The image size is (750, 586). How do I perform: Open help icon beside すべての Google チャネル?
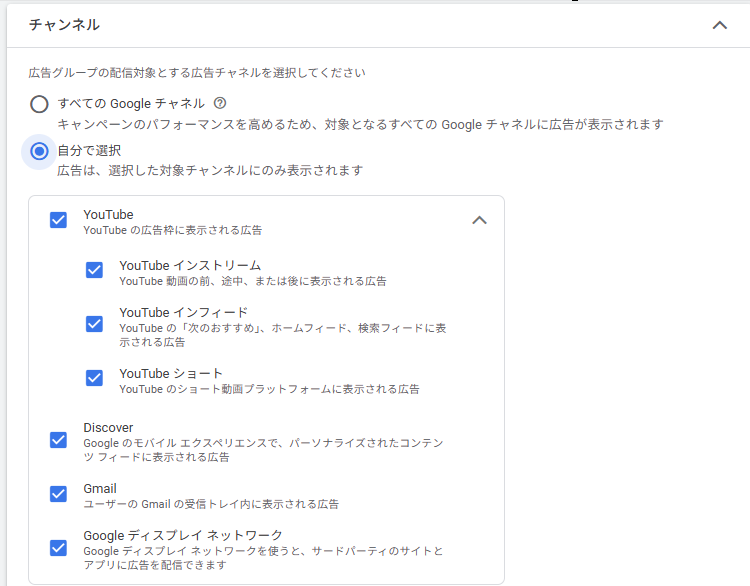[x=220, y=103]
